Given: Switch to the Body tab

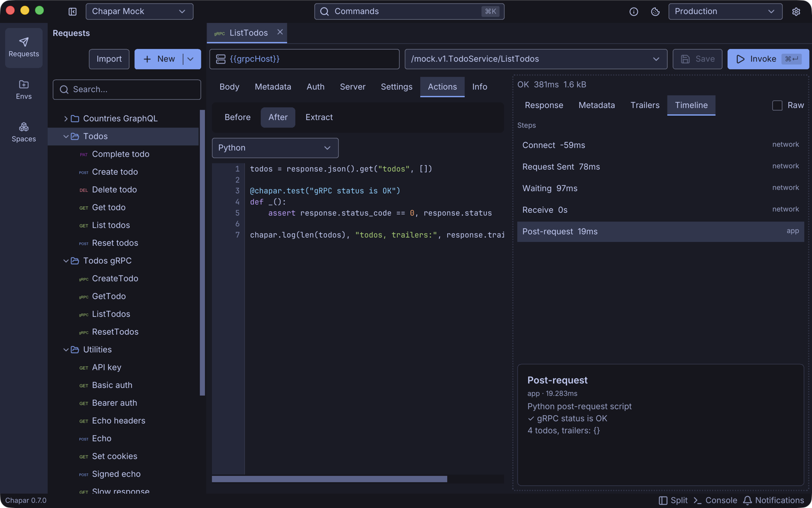Looking at the screenshot, I should click(229, 87).
